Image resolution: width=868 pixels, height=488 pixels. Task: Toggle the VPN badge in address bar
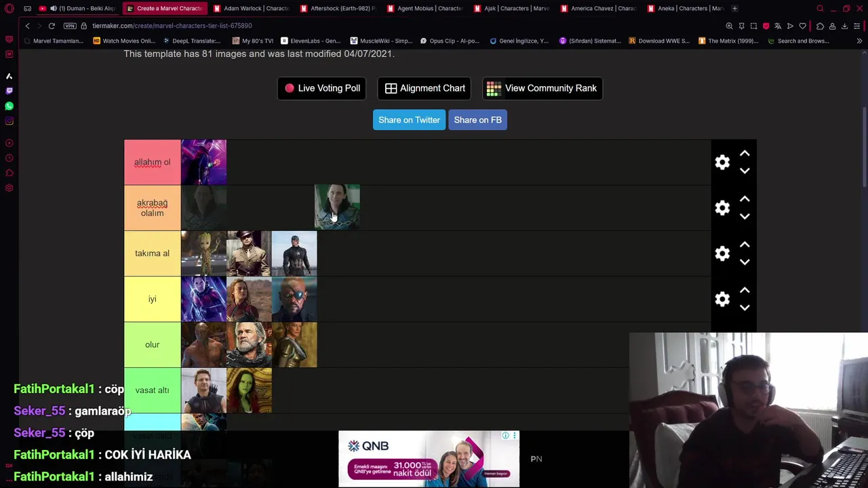(70, 26)
